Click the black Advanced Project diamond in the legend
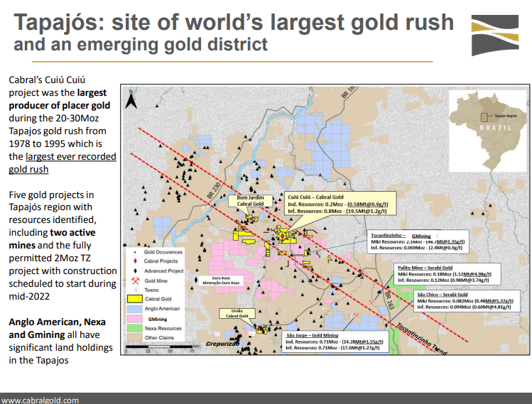Viewport: 532px width, 404px height. click(x=136, y=271)
